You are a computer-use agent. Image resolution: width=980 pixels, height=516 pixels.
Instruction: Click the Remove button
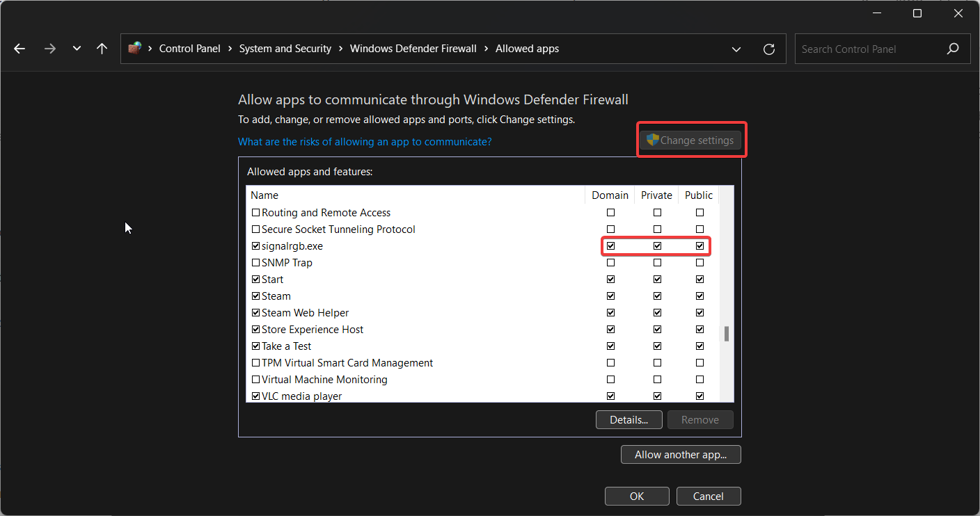pos(700,419)
